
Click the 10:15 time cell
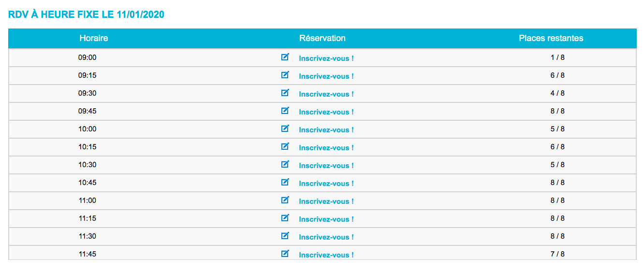[88, 147]
